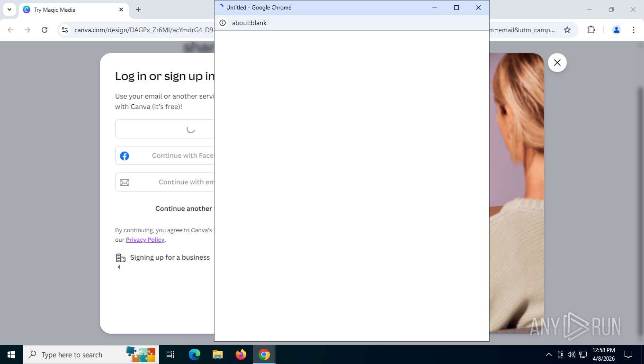
Task: Open the Privacy Policy link
Action: 145,240
